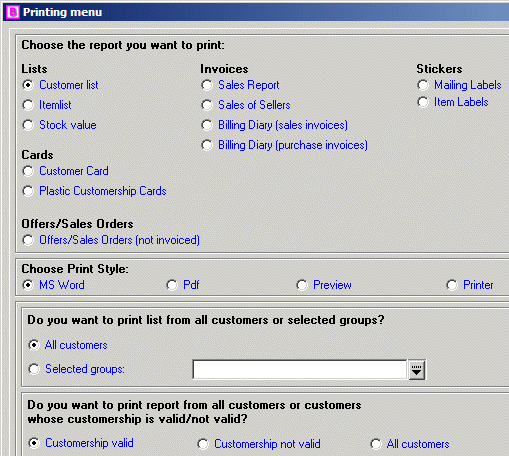
Task: Choose the Sales Report radio button
Action: pos(207,85)
